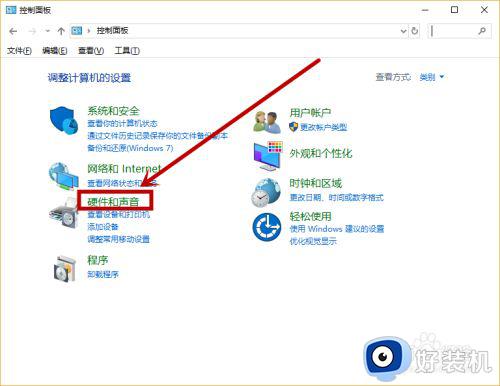Open the 程序 category link

click(x=98, y=260)
